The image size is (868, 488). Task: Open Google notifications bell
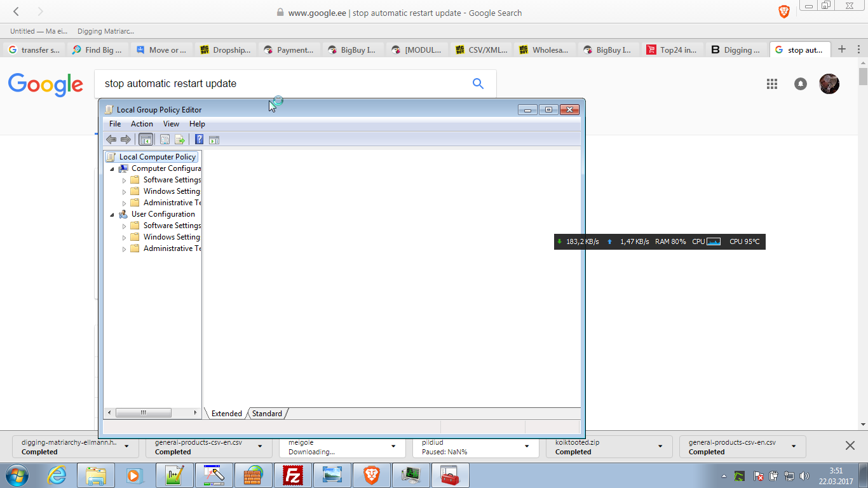coord(801,84)
